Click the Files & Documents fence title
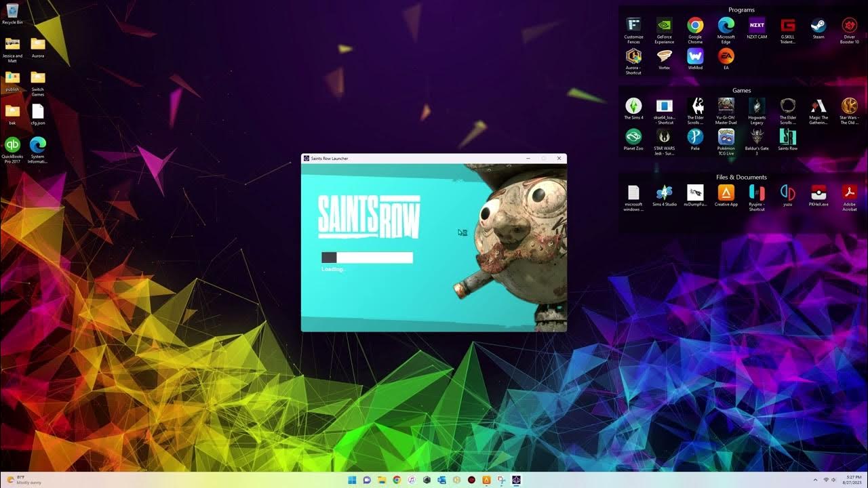The width and height of the screenshot is (868, 488). [x=741, y=177]
